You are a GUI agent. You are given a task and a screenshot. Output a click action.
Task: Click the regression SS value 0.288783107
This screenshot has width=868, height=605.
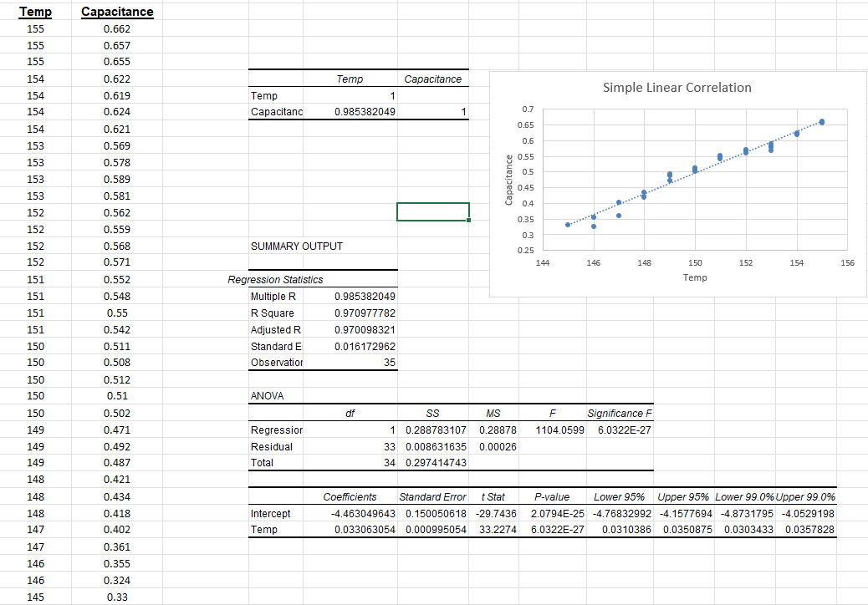436,430
